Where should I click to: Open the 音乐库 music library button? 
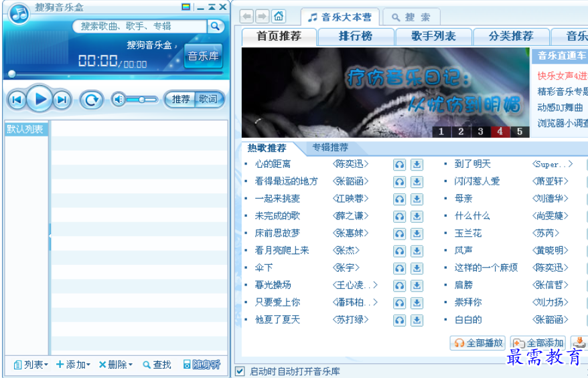[x=203, y=56]
